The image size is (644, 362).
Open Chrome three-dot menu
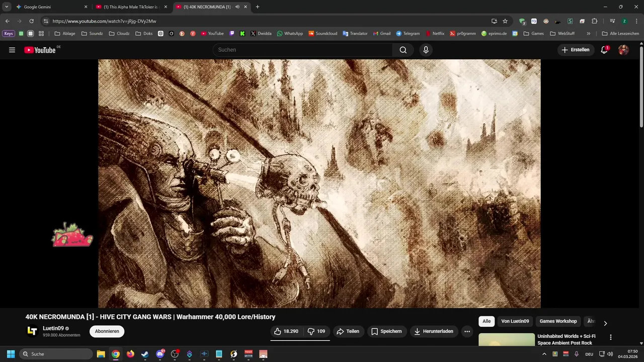tap(636, 21)
